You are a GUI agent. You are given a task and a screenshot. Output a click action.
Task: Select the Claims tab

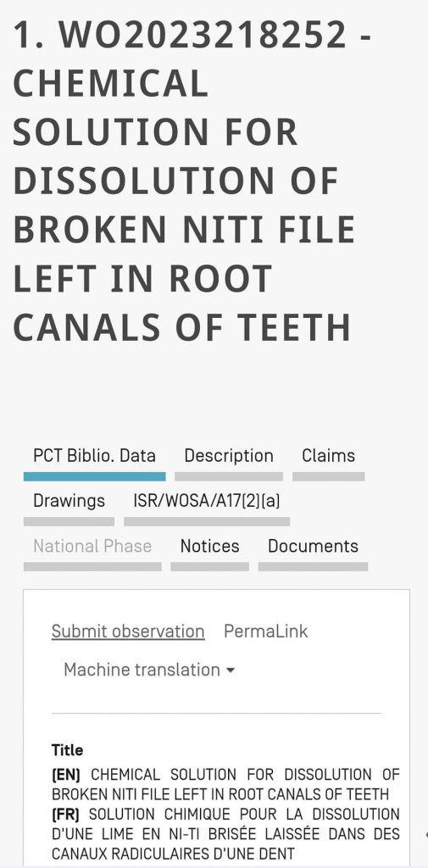coord(328,455)
